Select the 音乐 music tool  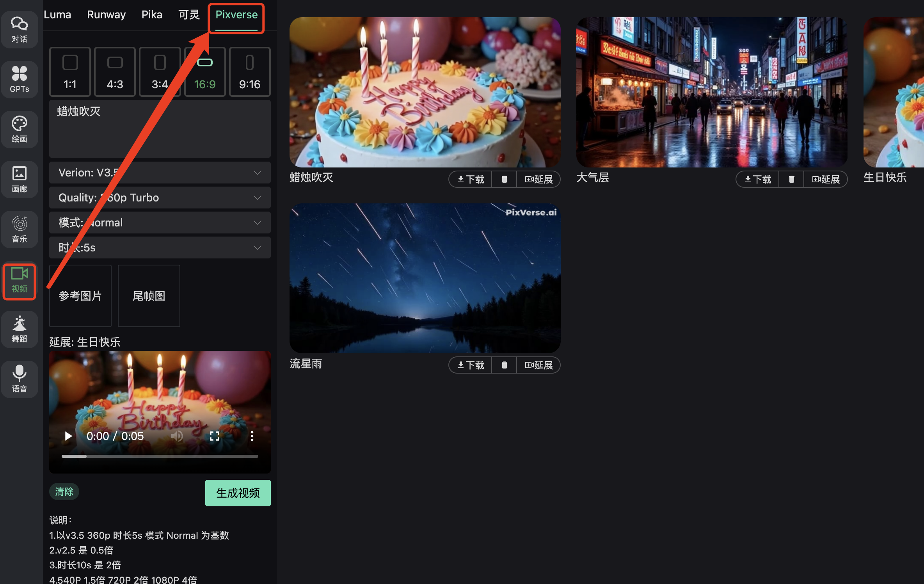coord(20,229)
